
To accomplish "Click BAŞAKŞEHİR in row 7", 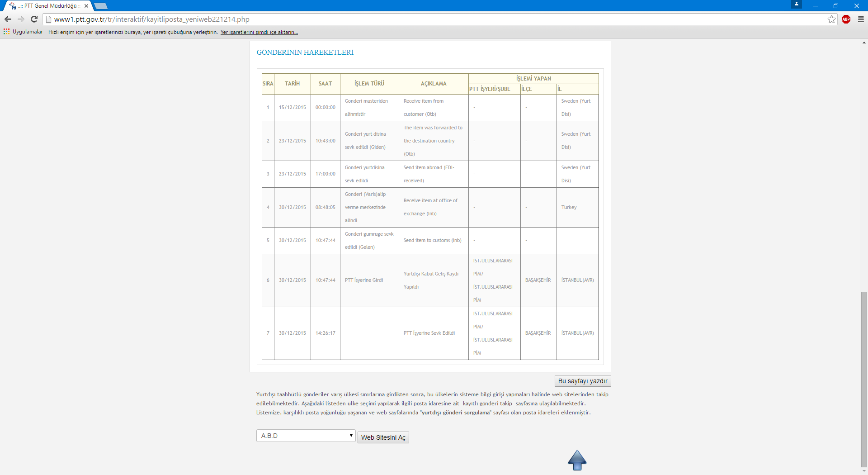I will [538, 333].
